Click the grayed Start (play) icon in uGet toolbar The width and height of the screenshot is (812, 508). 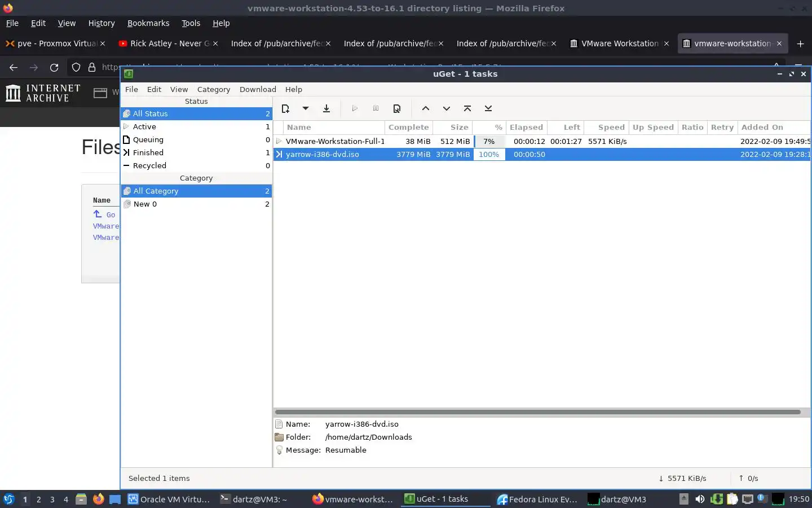tap(355, 108)
